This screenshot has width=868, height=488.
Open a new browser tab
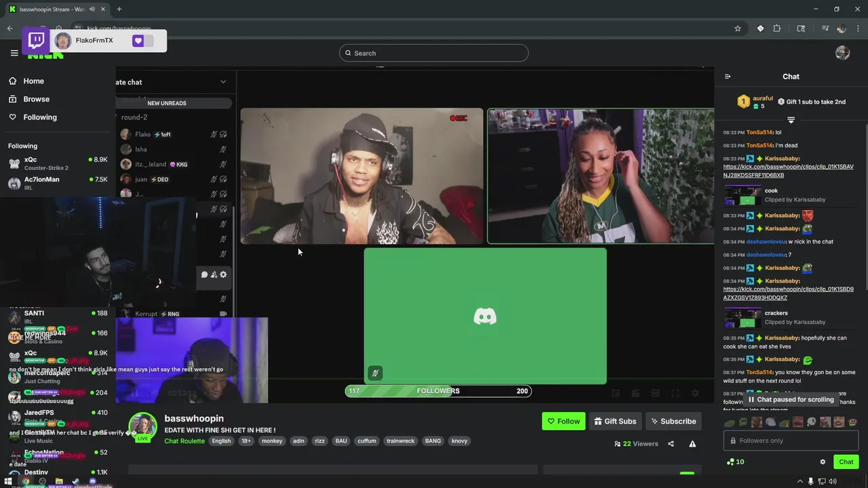pos(119,9)
